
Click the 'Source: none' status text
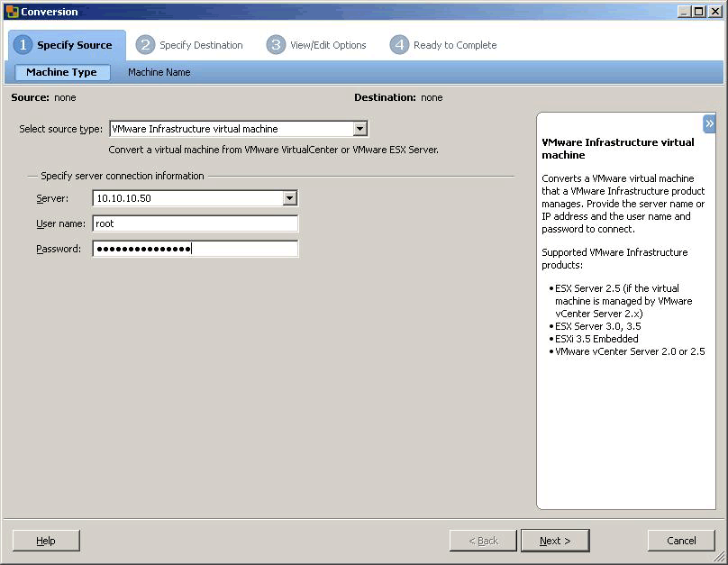coord(43,97)
